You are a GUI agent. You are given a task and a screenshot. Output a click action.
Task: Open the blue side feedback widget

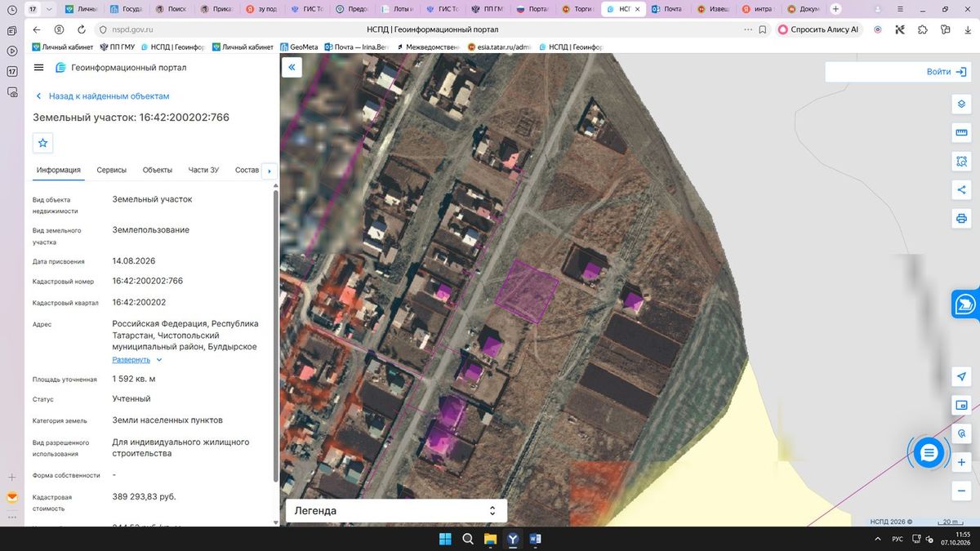(966, 304)
